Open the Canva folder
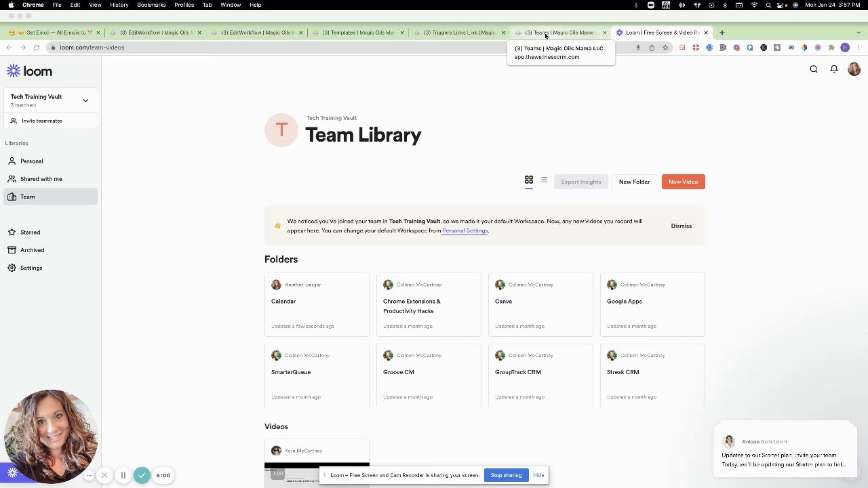This screenshot has width=868, height=488. [x=540, y=305]
